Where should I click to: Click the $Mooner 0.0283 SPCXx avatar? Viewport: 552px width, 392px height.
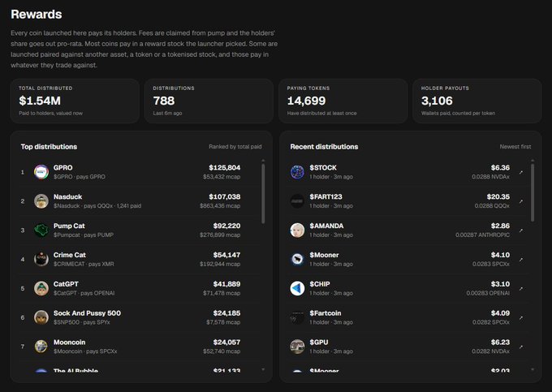tap(297, 260)
